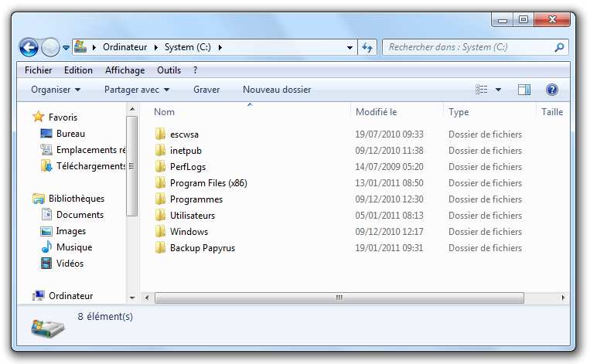Open the Téléchargements favorite in sidebar
Viewport: 590px width, 364px height.
coord(90,166)
